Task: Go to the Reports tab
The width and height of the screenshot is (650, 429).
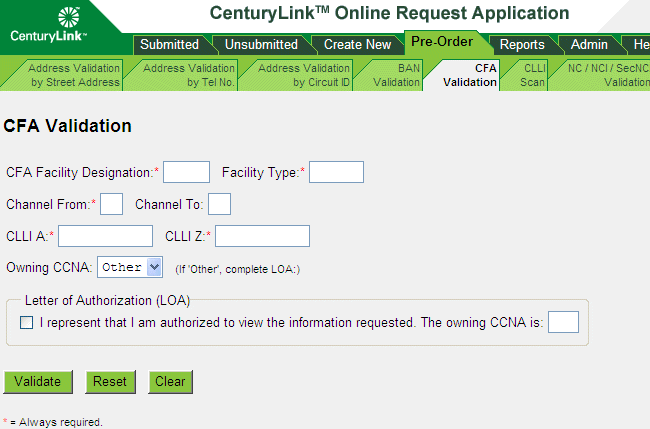Action: 522,44
